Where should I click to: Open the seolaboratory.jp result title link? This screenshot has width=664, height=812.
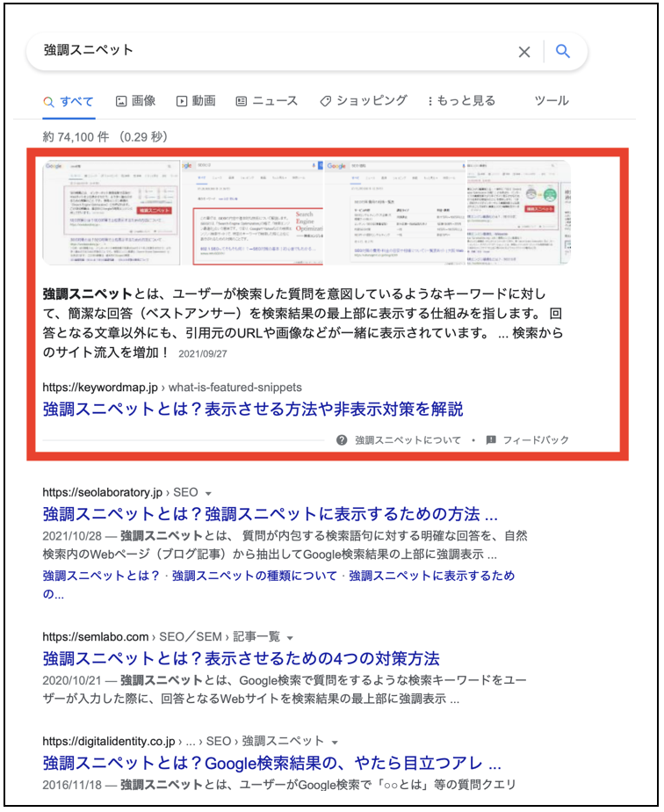[x=270, y=514]
